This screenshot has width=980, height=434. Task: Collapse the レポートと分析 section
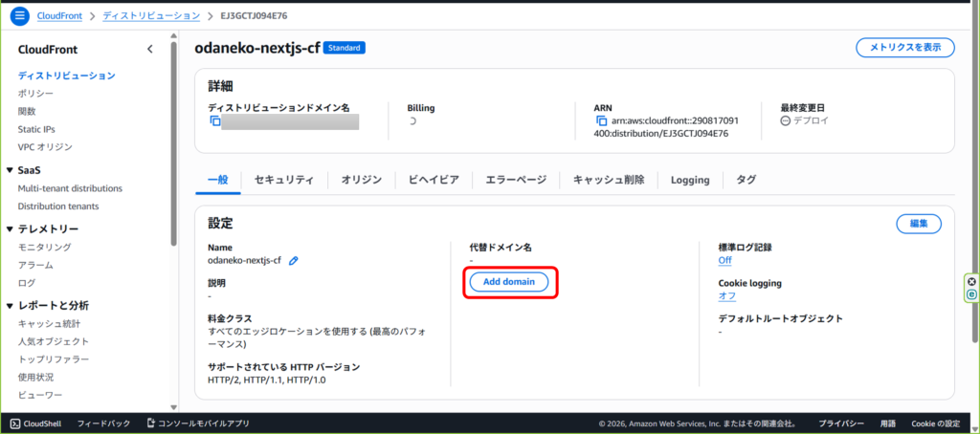(10, 306)
